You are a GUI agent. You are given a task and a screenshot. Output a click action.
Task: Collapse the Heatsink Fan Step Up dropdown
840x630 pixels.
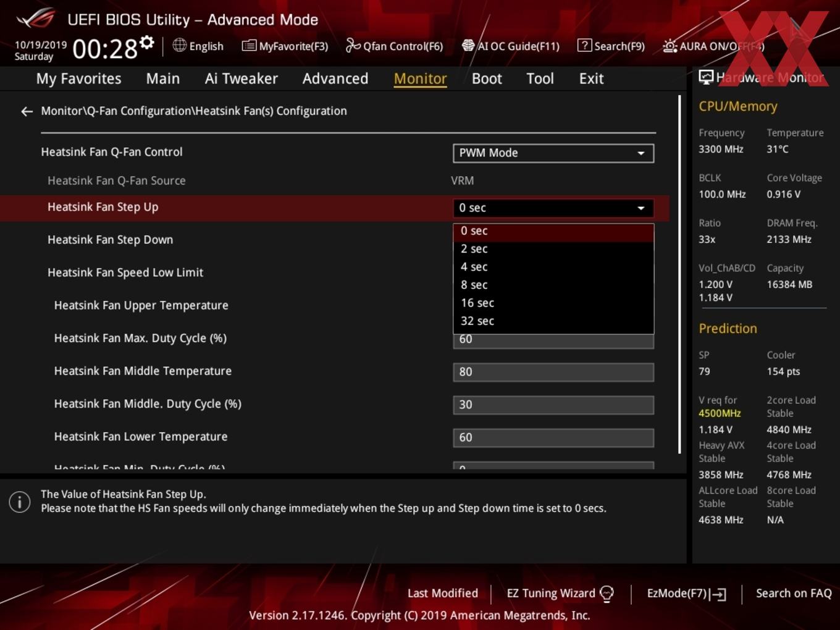553,208
